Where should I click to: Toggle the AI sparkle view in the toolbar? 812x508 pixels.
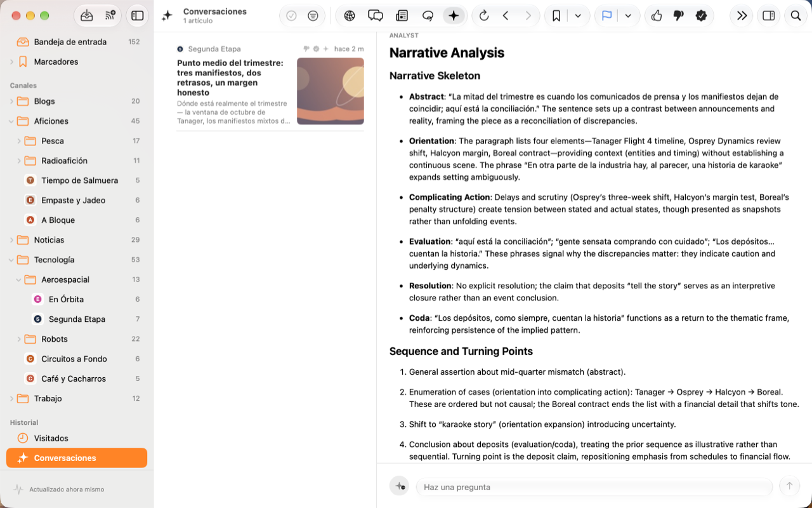[454, 16]
